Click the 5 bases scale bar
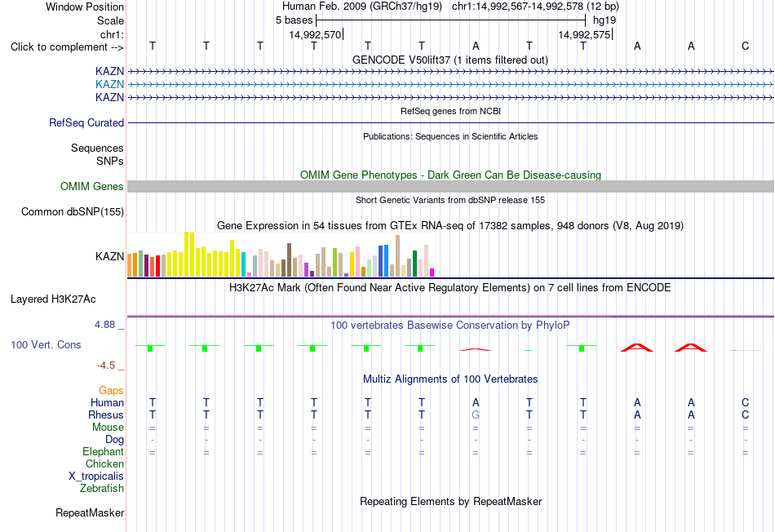Viewport: 775px width, 532px height. click(451, 20)
